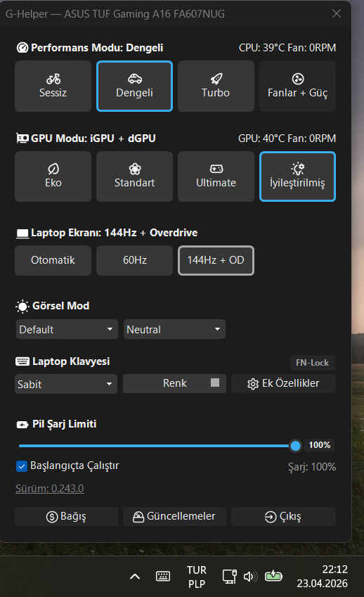
Task: Switch to Turbo rocket mode
Action: point(216,86)
